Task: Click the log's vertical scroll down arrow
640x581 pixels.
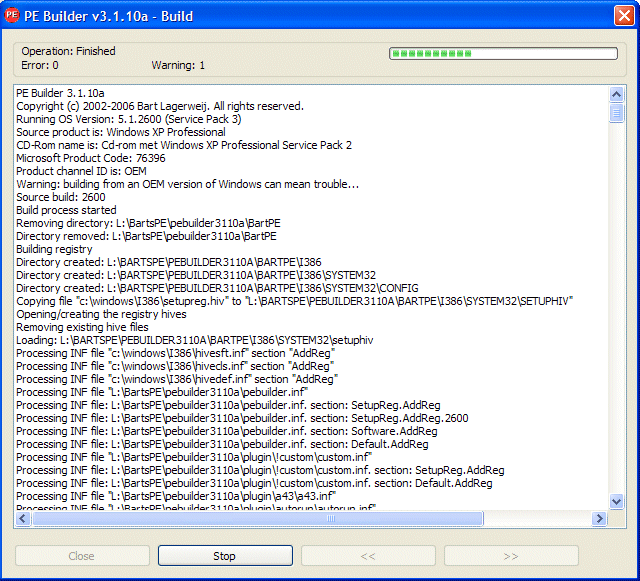Action: [616, 501]
